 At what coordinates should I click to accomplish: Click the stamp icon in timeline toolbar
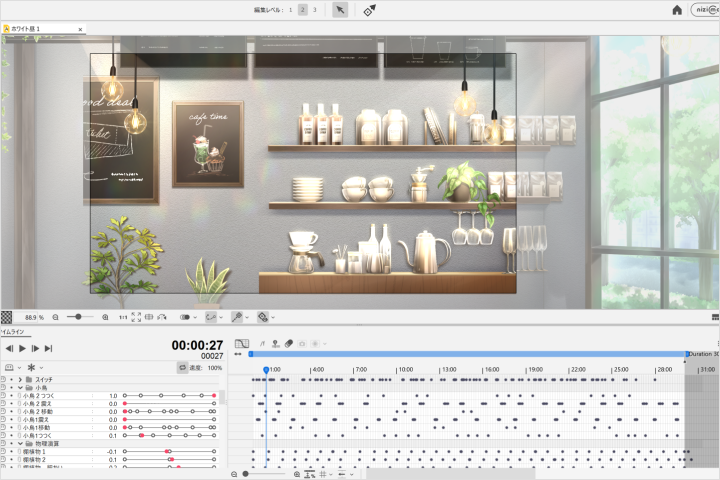276,344
